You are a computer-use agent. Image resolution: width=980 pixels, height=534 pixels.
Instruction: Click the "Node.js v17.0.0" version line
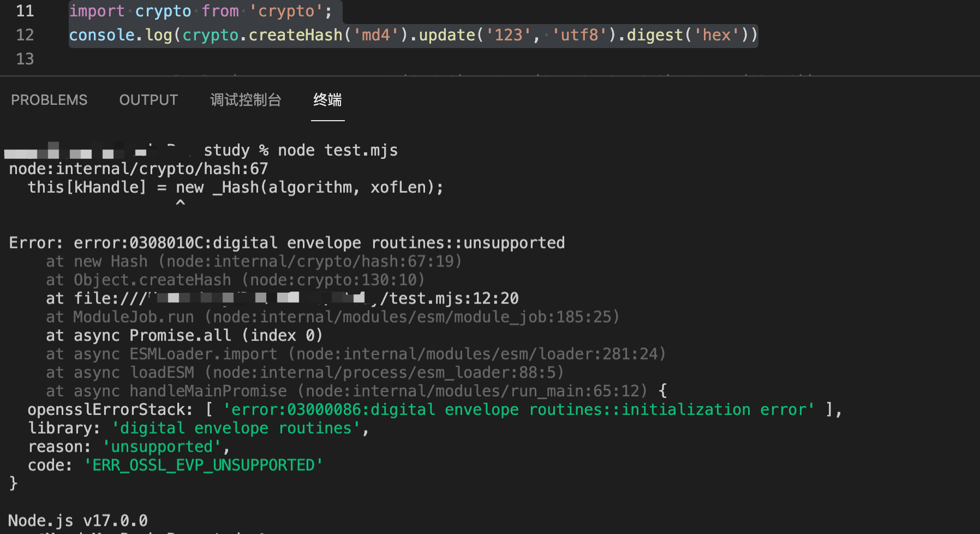point(78,521)
